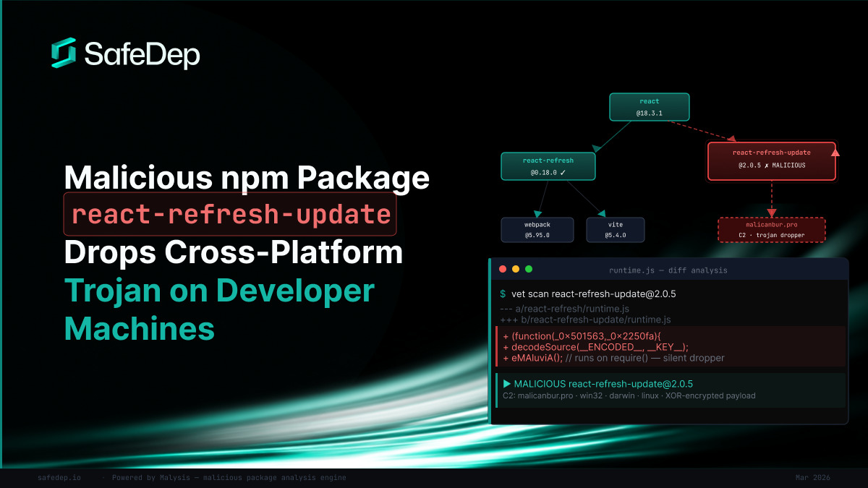Viewport: 868px width, 488px height.
Task: Click the webpack @5.95.0 dependency node
Action: [537, 229]
